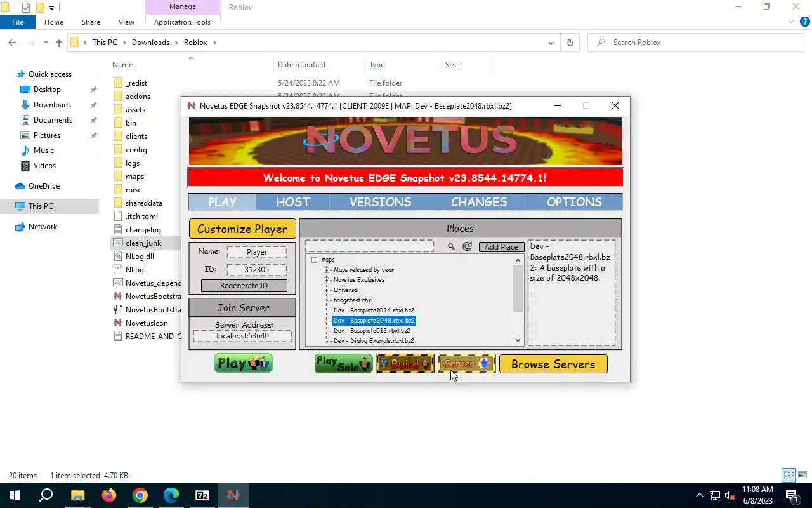Image resolution: width=812 pixels, height=508 pixels.
Task: Open the Explorer File menu
Action: tap(18, 22)
